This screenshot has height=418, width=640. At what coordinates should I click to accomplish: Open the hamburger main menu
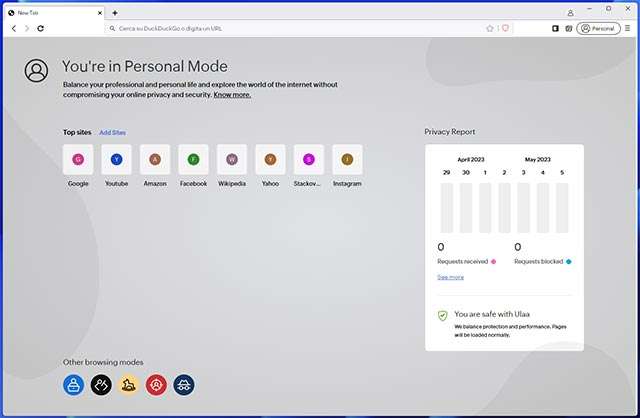(x=627, y=28)
